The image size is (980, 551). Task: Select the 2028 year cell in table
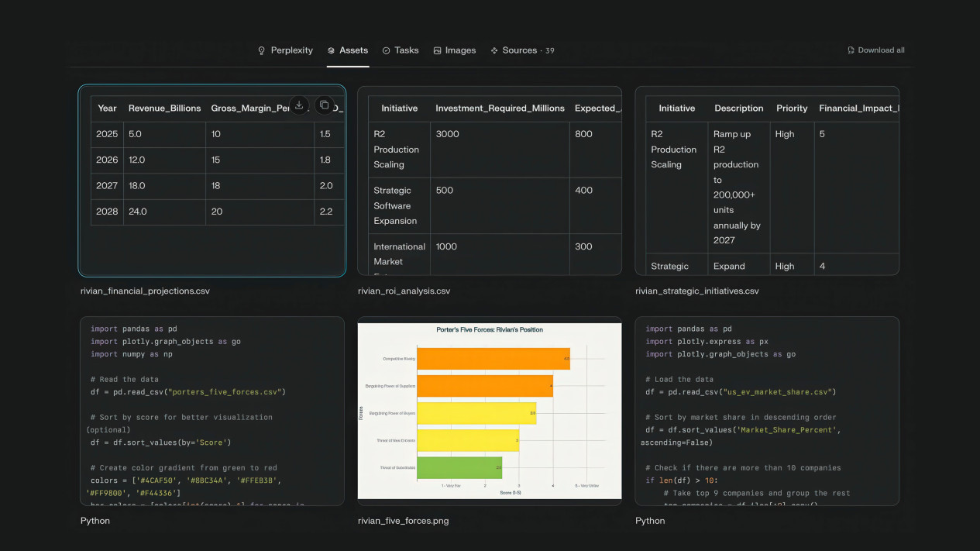107,212
